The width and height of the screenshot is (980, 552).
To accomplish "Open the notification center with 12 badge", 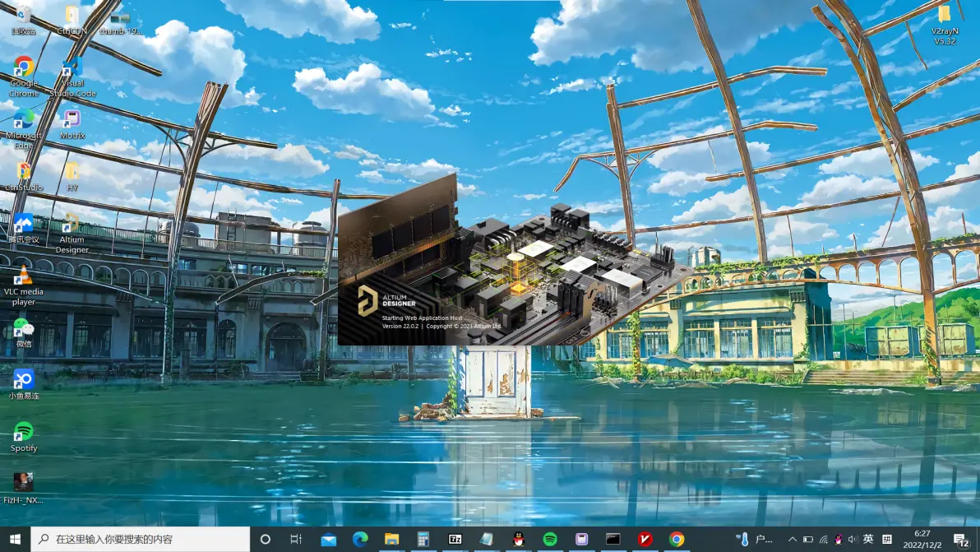I will (x=961, y=540).
